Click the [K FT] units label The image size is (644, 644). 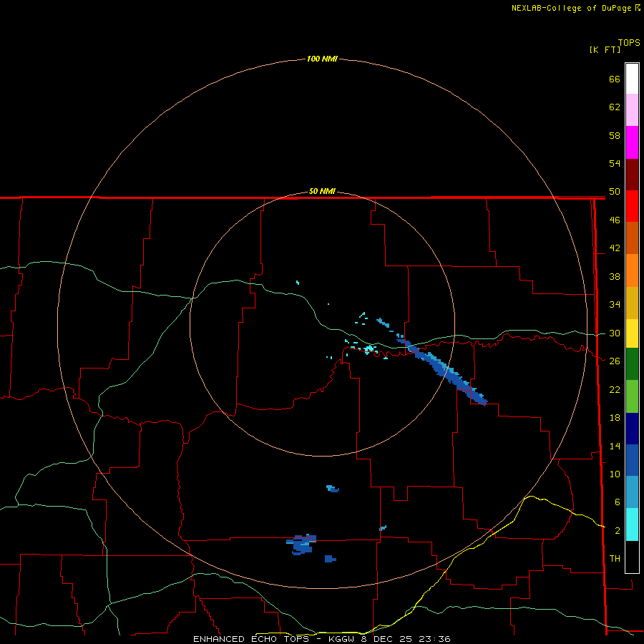(x=605, y=49)
